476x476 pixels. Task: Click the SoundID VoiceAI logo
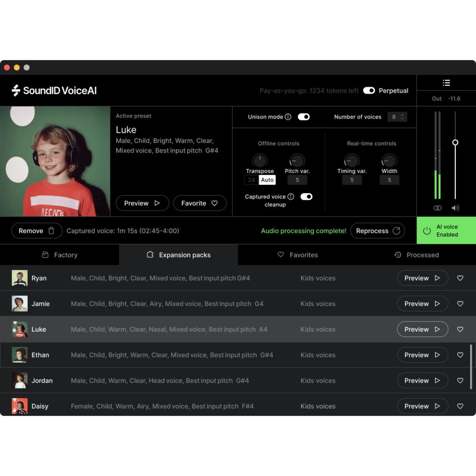tap(54, 90)
